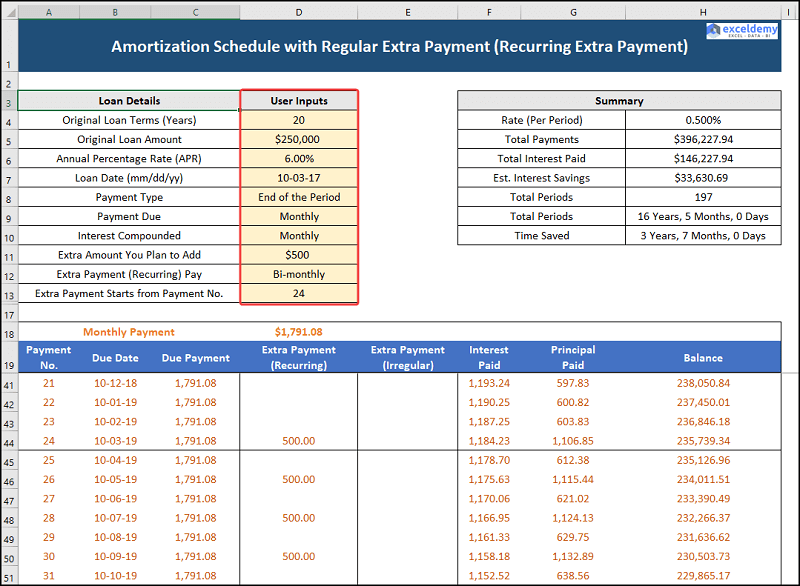Select the 500.00 extra payment for payment 24
This screenshot has width=800, height=586.
pos(298,441)
